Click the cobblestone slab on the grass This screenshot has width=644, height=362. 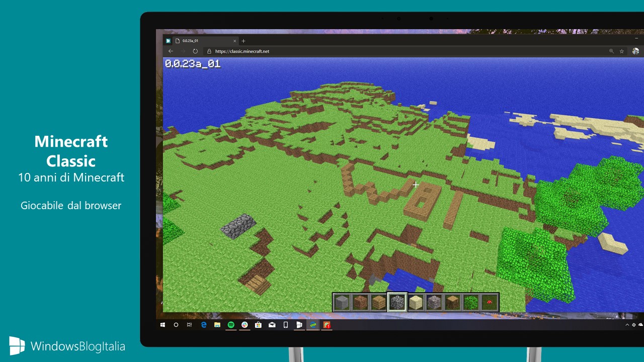238,226
